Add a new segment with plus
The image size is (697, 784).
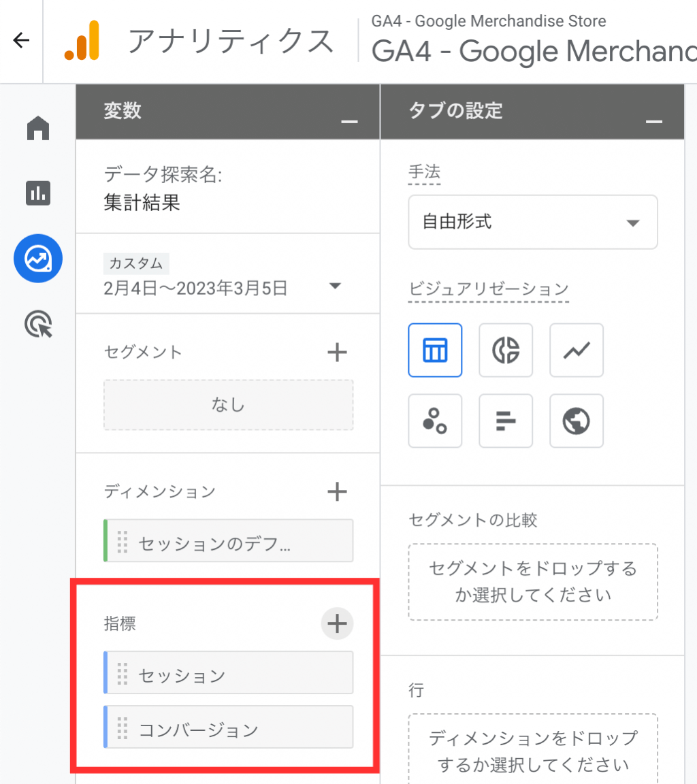pos(337,352)
